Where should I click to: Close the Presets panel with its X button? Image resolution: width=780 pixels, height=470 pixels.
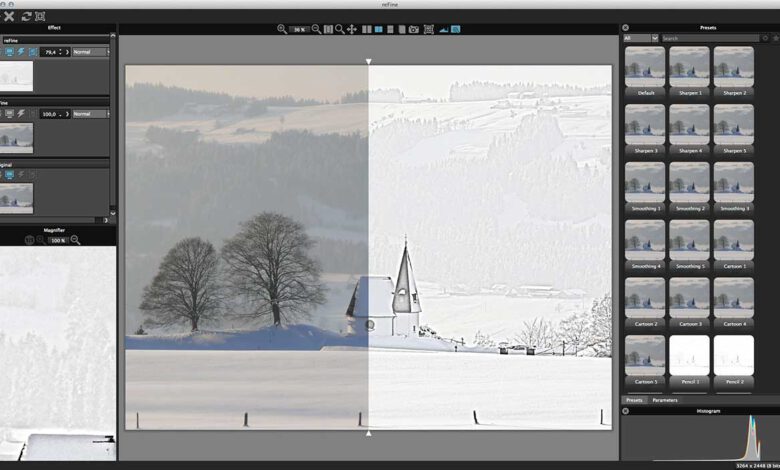tap(626, 28)
